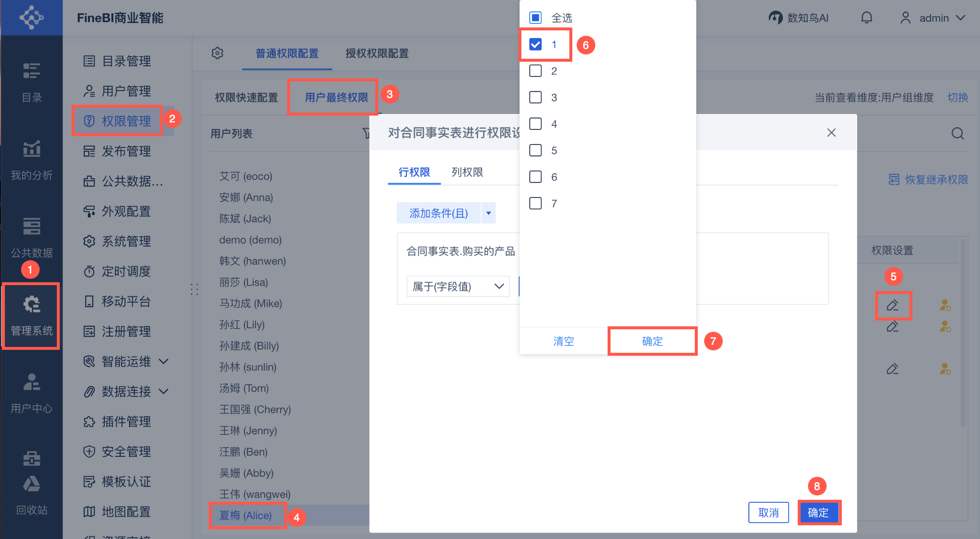Open the 属于(字段值) dropdown
The width and height of the screenshot is (980, 539).
point(458,286)
